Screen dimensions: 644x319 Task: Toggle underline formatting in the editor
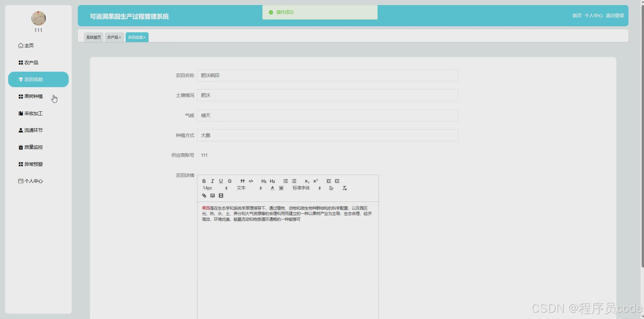click(x=221, y=181)
